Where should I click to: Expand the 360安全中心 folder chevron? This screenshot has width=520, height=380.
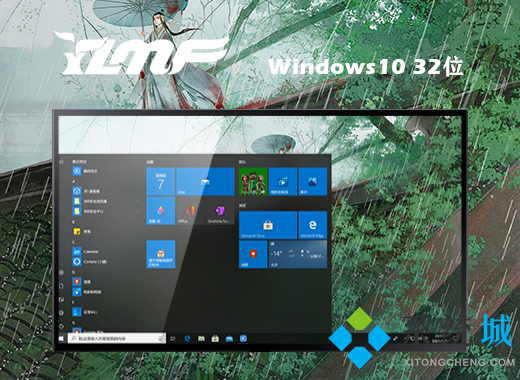[138, 211]
